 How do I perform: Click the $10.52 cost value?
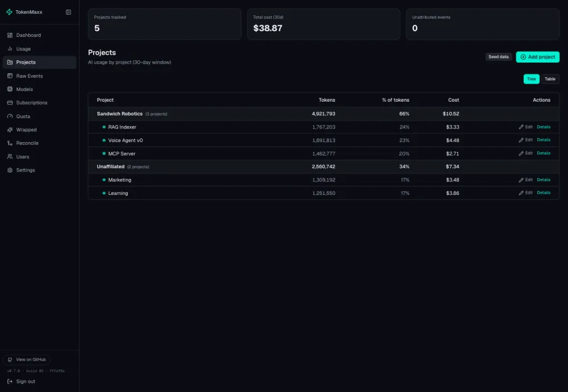pos(451,114)
